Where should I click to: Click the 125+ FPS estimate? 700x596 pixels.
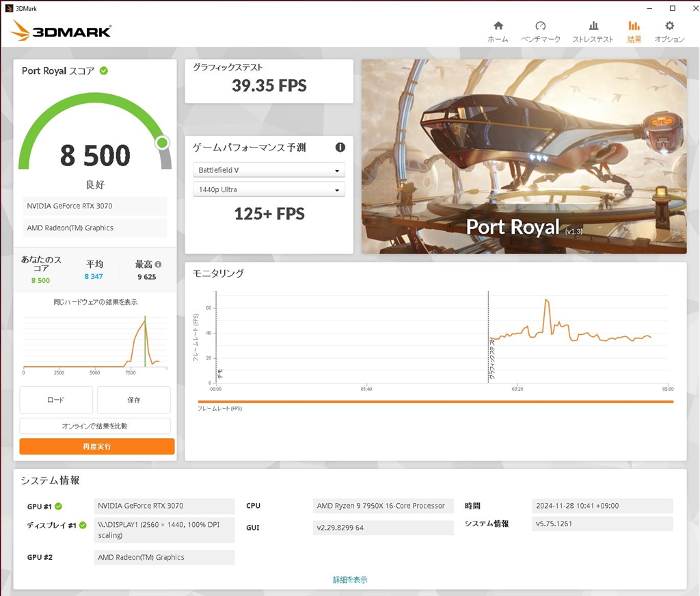click(269, 214)
